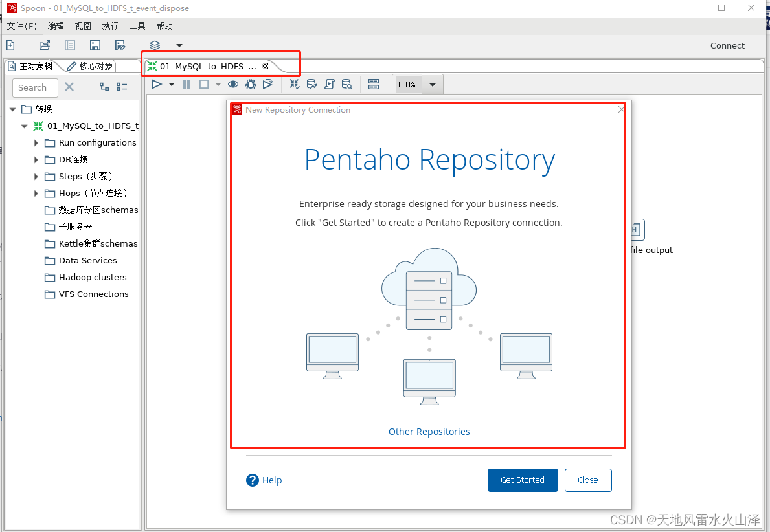Pause the running transformation
The height and width of the screenshot is (532, 770).
[187, 84]
